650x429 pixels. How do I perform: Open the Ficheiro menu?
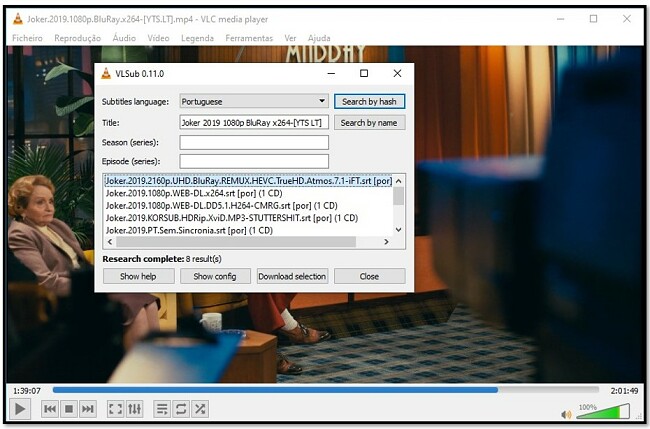(x=27, y=38)
